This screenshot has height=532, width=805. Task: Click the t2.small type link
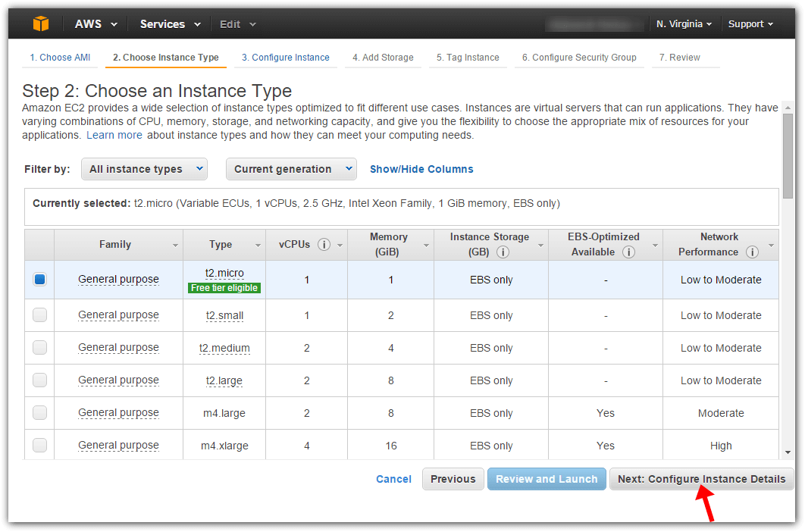[x=224, y=315]
